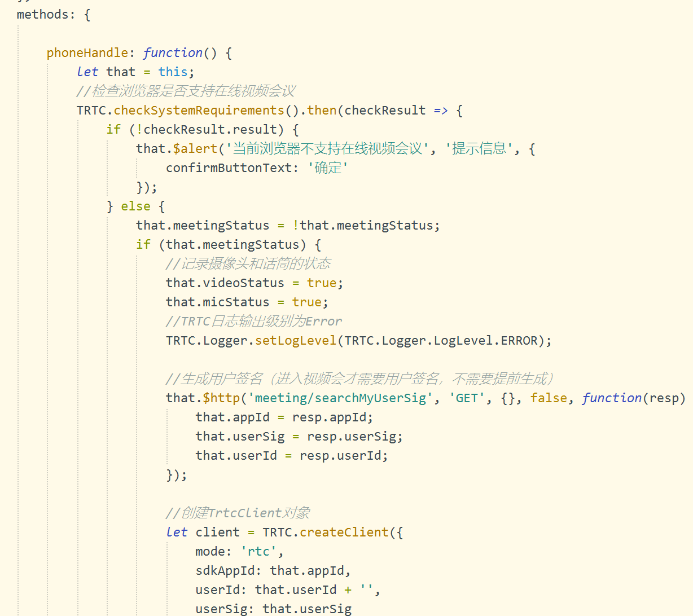Click 'TRTC.Logger.LogLevel.ERROR' argument
Viewport: 693px width, 616px height.
click(441, 341)
